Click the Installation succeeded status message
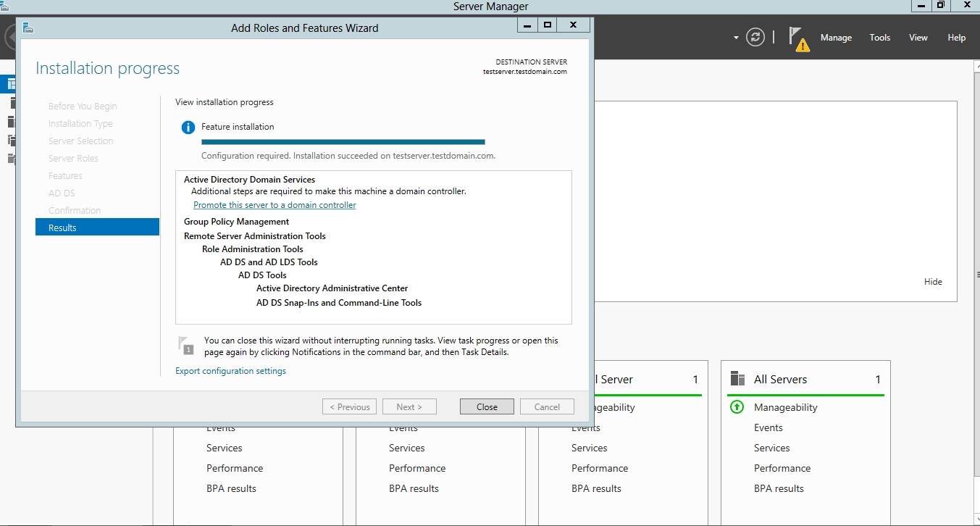 [348, 156]
